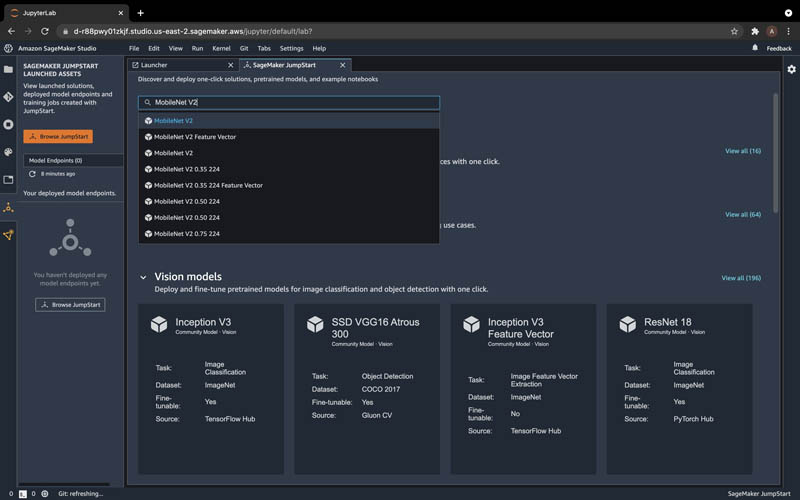Reload the browser page
The height and width of the screenshot is (500, 800).
pos(45,31)
